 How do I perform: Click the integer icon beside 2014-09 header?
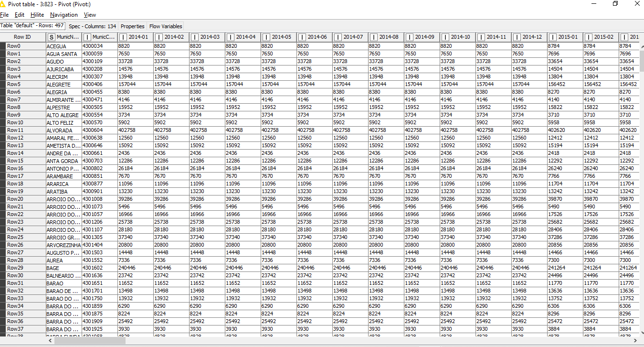(x=410, y=37)
